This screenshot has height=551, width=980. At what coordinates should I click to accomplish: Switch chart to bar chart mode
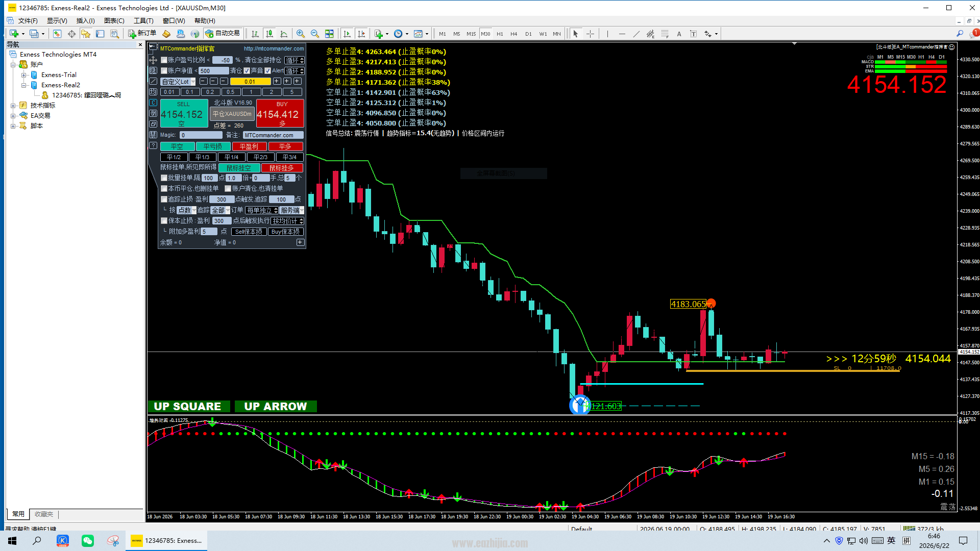pyautogui.click(x=255, y=34)
